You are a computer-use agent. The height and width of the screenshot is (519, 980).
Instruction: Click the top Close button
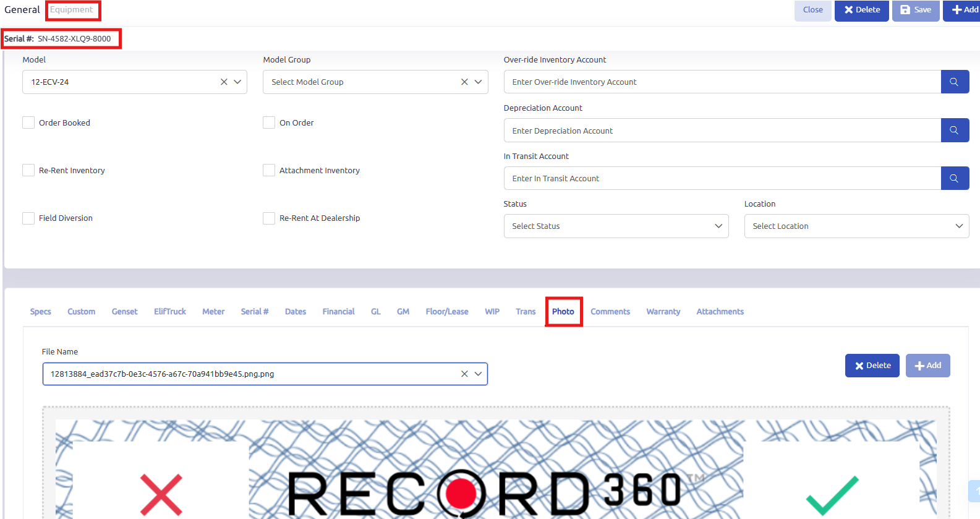tap(813, 10)
